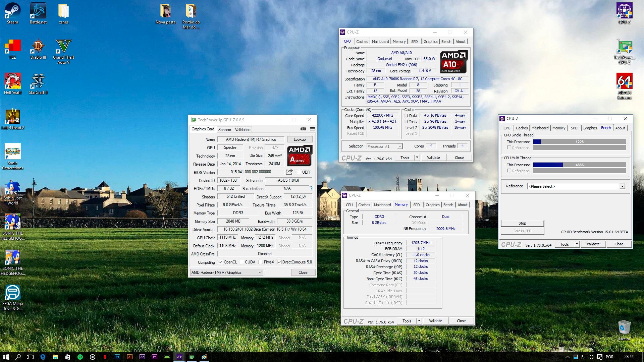Launch Diablo III shortcut

point(38,49)
